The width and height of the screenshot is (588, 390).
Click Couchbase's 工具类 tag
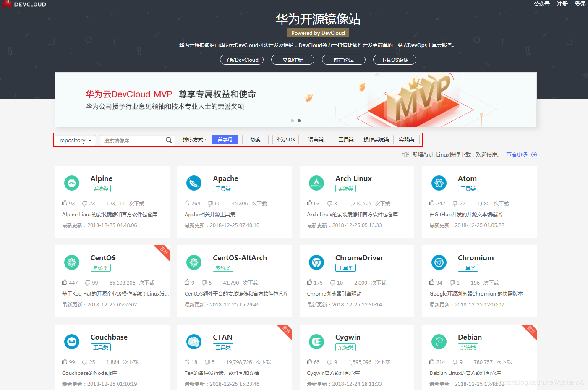(x=101, y=348)
